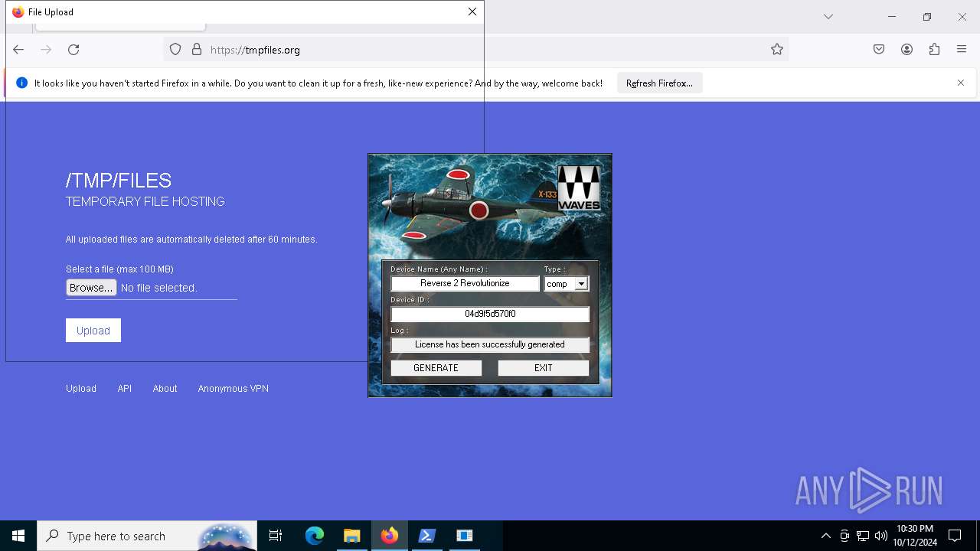
Task: Open the Anonymous VPN link
Action: 234,389
